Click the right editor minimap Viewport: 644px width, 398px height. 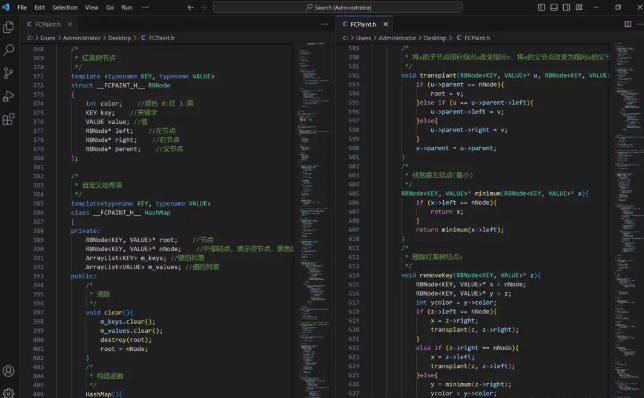point(628,220)
